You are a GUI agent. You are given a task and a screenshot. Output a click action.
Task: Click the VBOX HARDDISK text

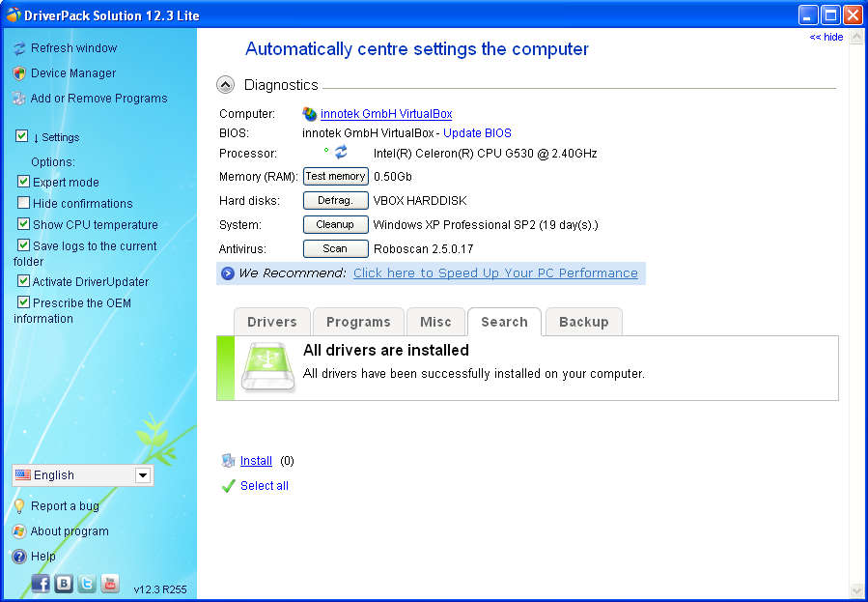[420, 200]
